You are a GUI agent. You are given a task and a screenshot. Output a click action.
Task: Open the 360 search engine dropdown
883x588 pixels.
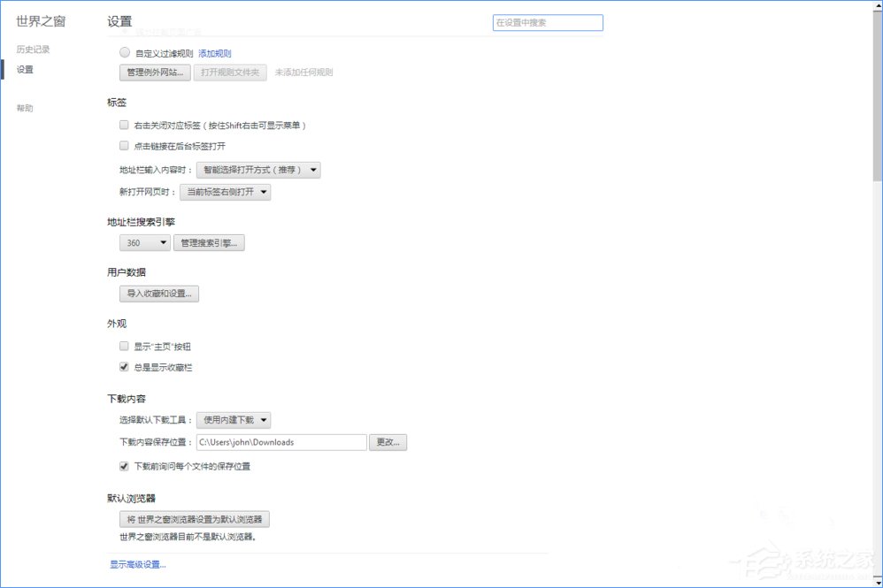(x=144, y=242)
